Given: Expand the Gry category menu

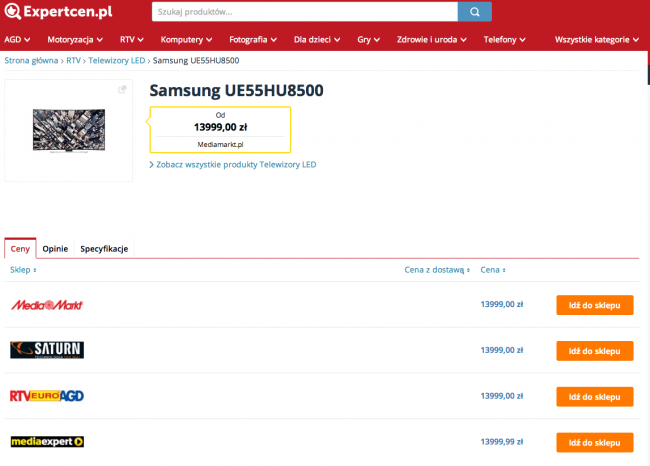Looking at the screenshot, I should [x=369, y=40].
